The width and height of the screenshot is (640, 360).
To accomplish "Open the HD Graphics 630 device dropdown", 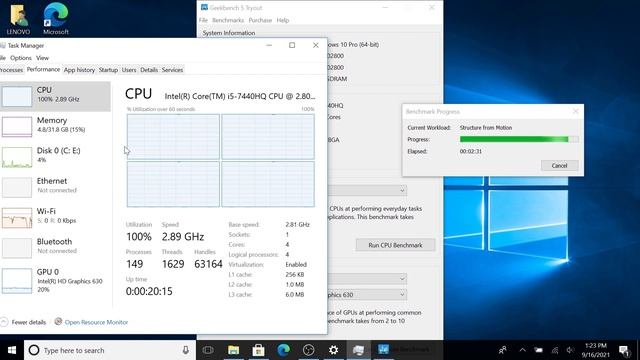I will pyautogui.click(x=367, y=295).
